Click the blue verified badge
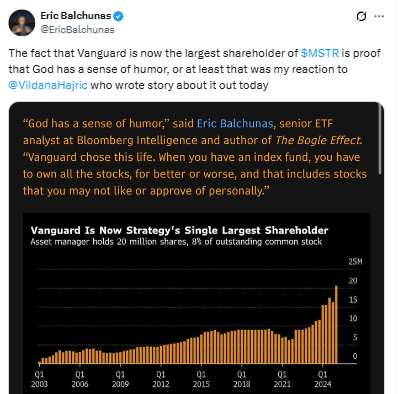 pyautogui.click(x=119, y=16)
